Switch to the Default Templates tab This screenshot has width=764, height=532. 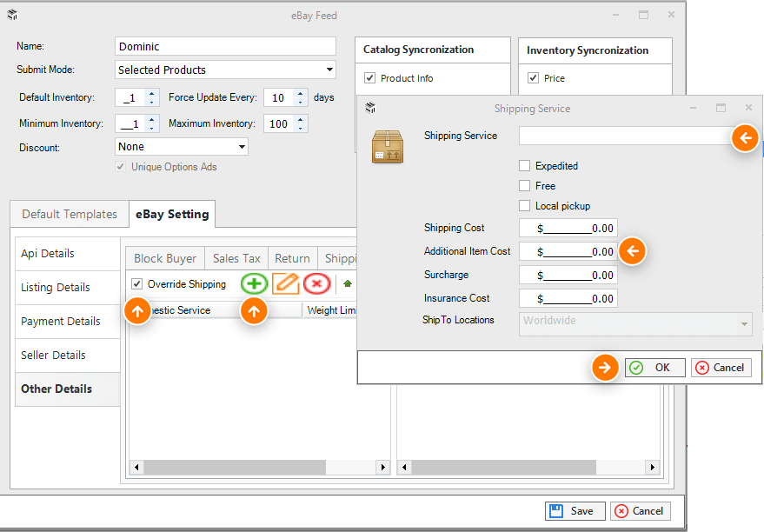70,215
